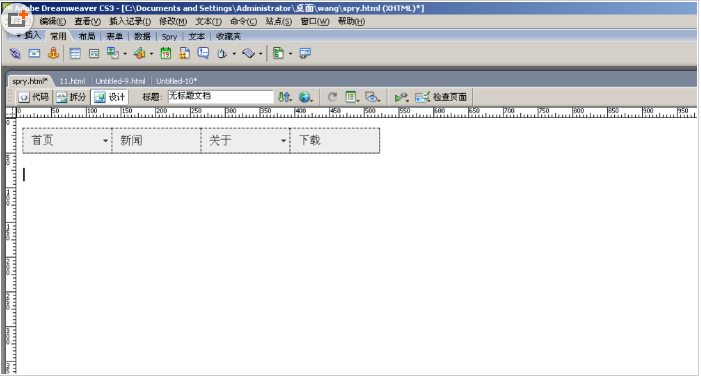Open the 窗口(W) menu
This screenshot has height=376, width=701.
point(315,21)
